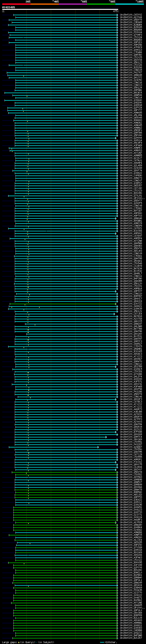
Task: Open hit UniRef100_C9EA49
Action: 131,22
